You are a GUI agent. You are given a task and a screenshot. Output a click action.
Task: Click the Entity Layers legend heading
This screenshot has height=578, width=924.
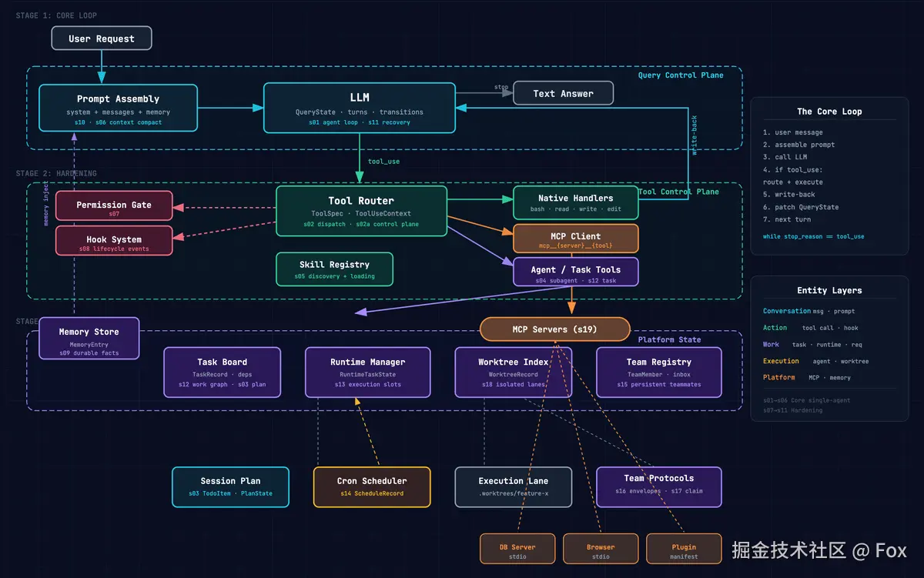coord(829,290)
